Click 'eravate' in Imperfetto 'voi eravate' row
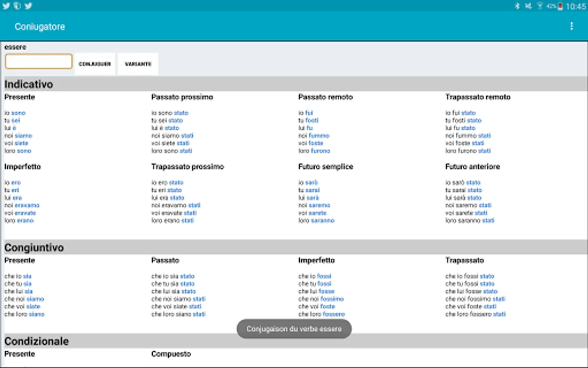This screenshot has height=368, width=588. [25, 213]
